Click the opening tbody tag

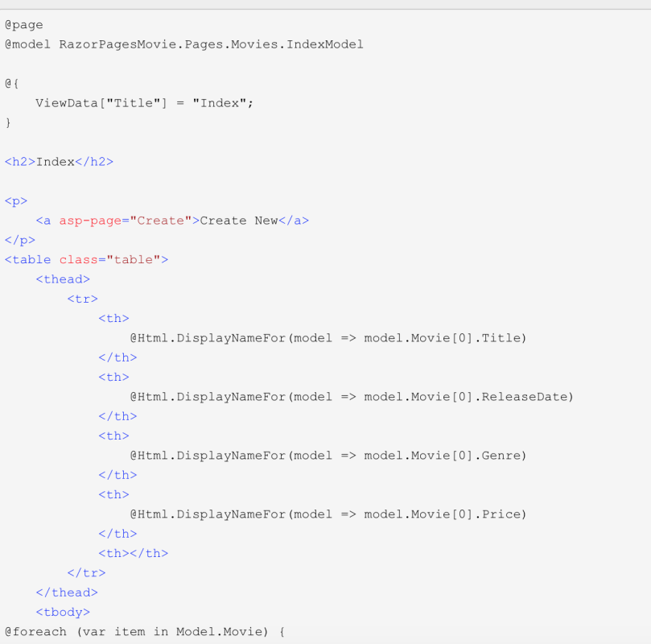(63, 613)
